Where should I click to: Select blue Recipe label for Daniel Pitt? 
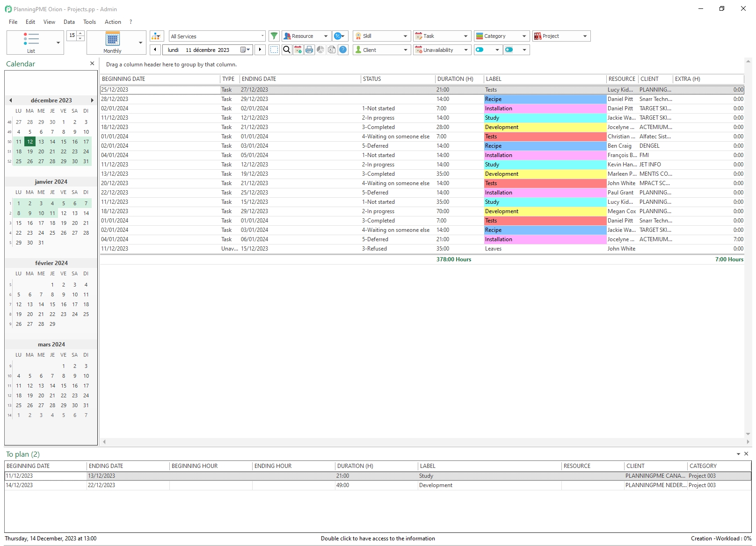click(x=545, y=99)
